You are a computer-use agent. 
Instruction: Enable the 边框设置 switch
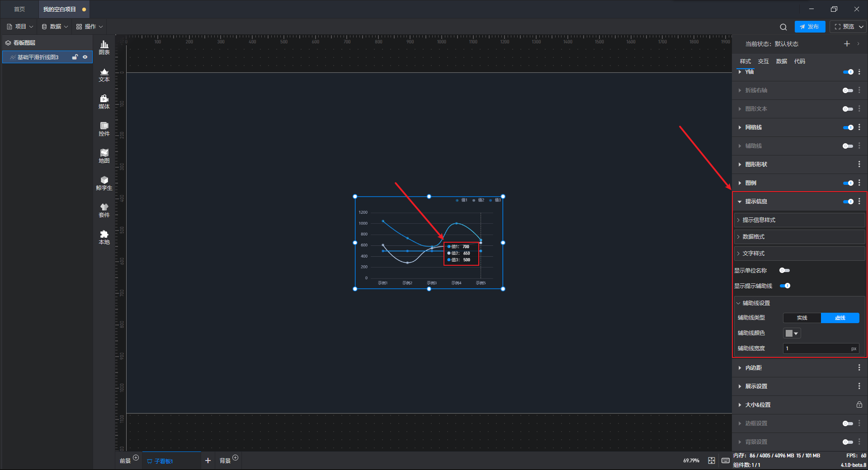(x=848, y=423)
